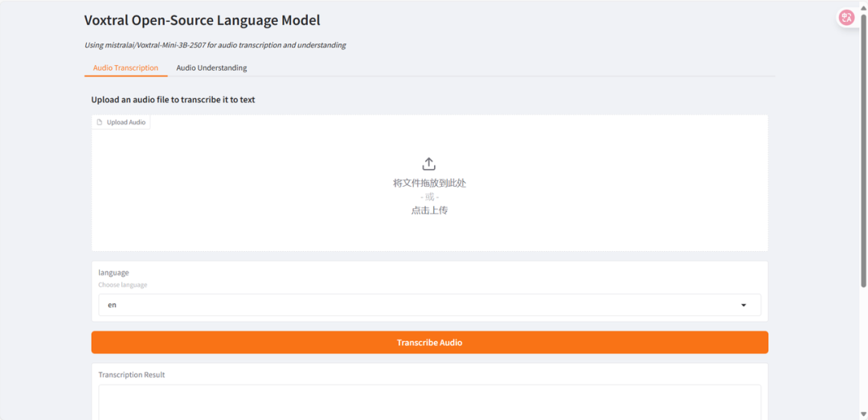Click the "将文件拖放到此处" drop text

429,183
